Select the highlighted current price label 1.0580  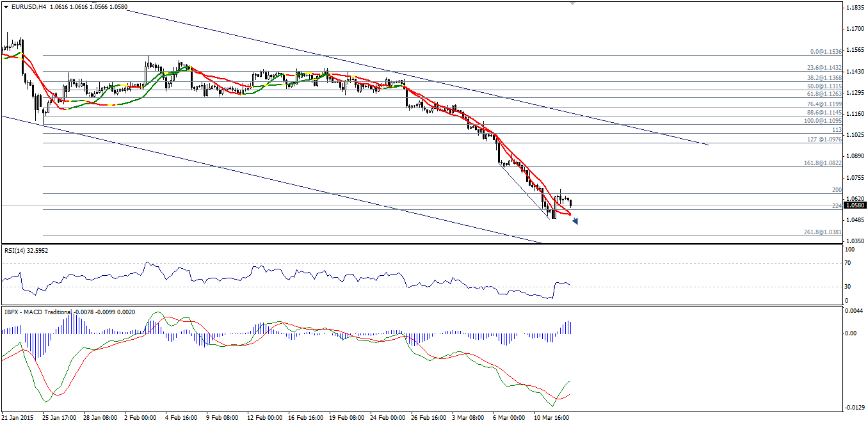point(855,205)
